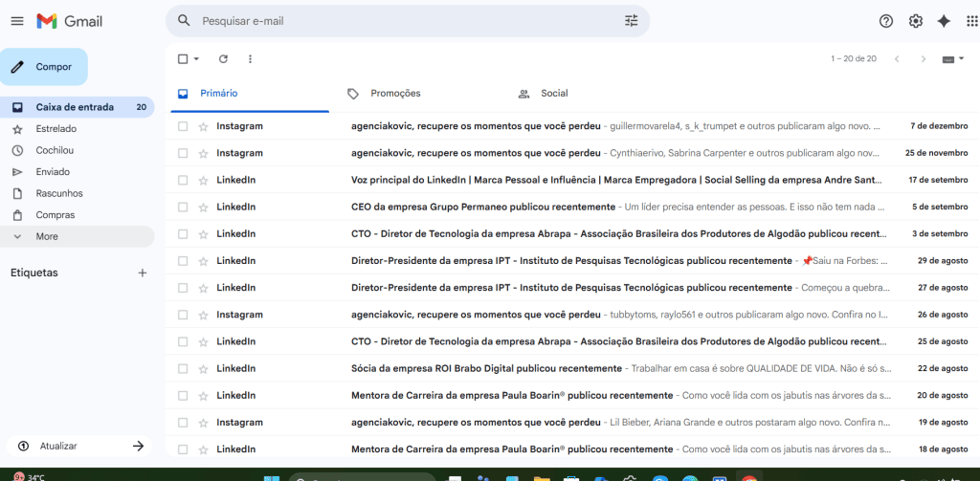Open the input tools keyboard dropdown
The height and width of the screenshot is (481, 980).
[x=953, y=58]
